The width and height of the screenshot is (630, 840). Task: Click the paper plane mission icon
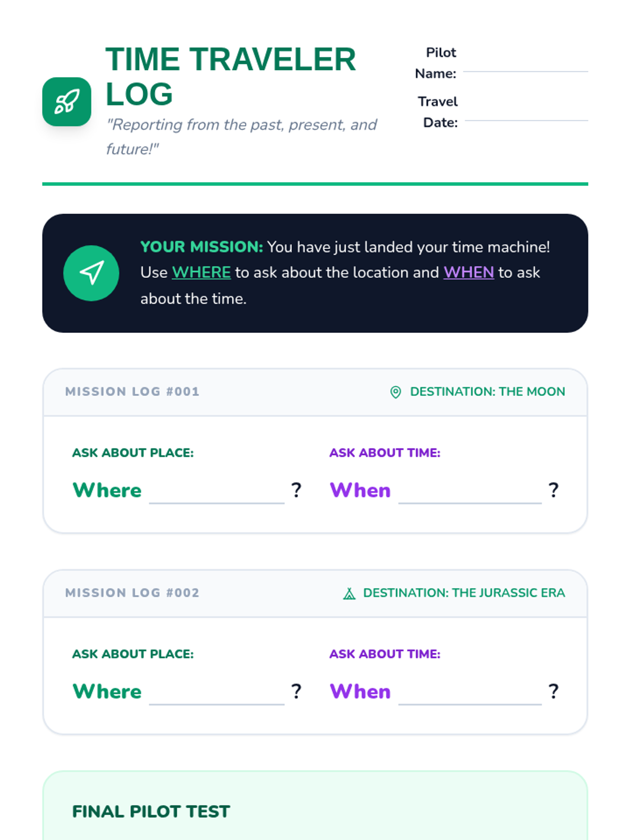(x=91, y=273)
